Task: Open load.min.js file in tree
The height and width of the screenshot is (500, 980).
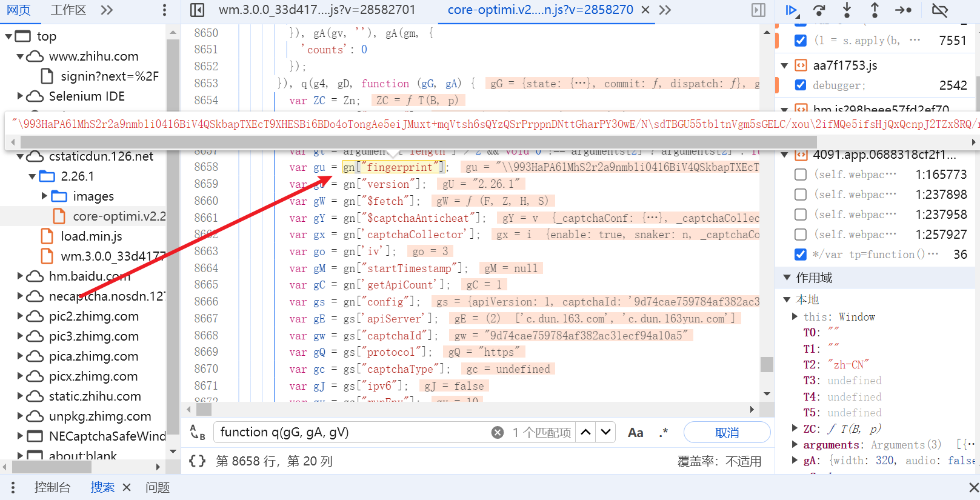Action: (91, 236)
